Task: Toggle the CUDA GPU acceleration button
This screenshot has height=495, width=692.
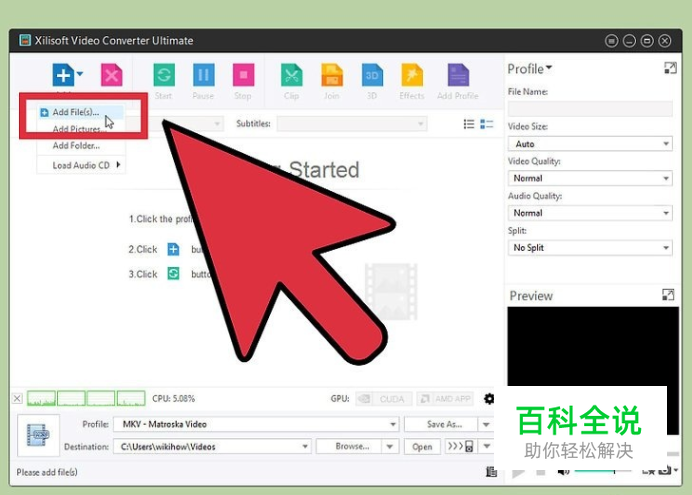Action: pos(384,399)
